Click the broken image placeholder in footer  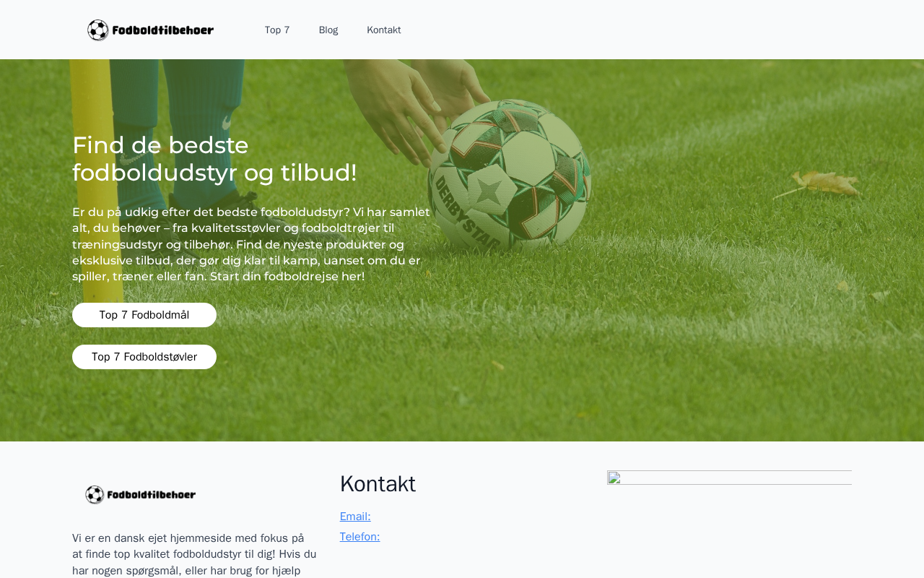point(729,478)
